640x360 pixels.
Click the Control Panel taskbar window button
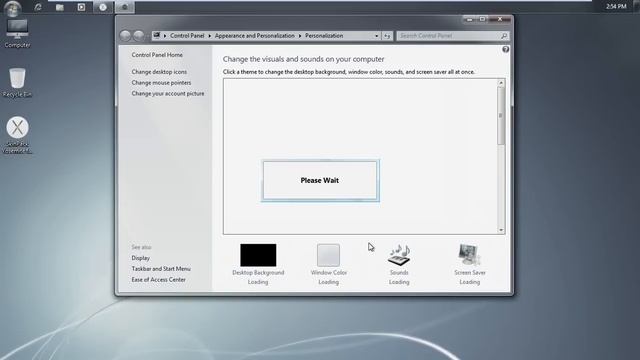124,7
